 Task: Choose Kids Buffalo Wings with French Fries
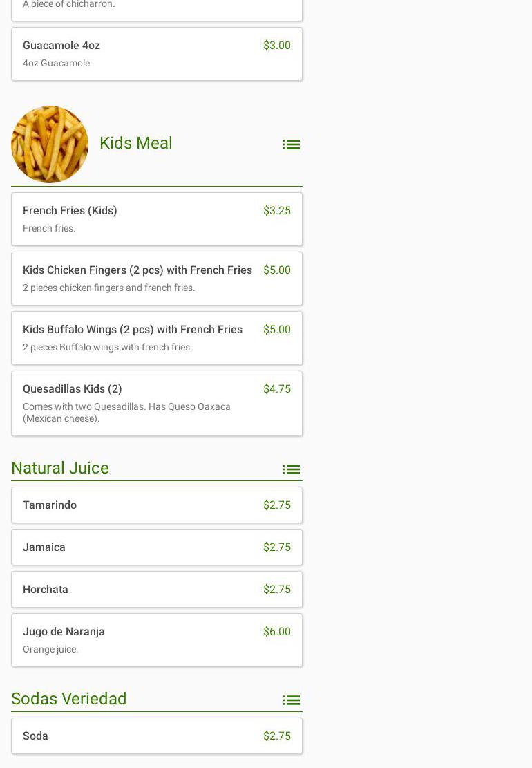point(157,338)
